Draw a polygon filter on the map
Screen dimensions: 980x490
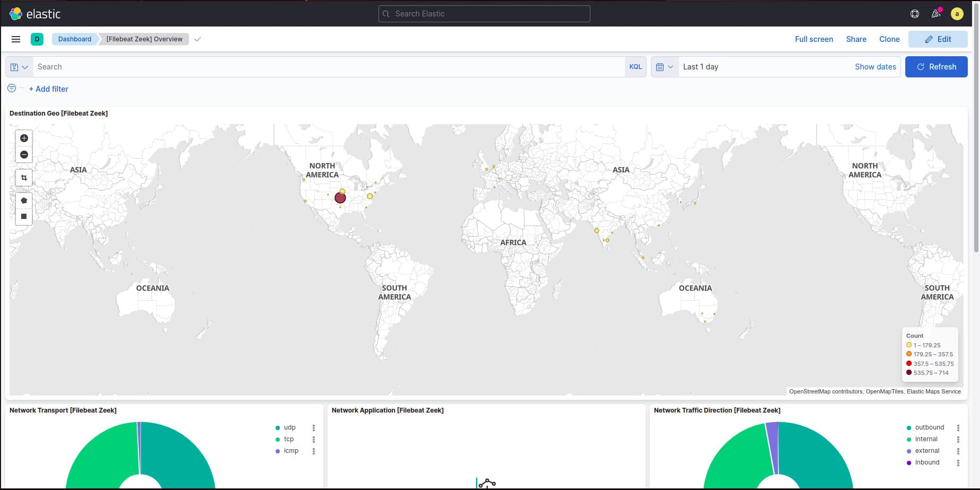[x=23, y=200]
